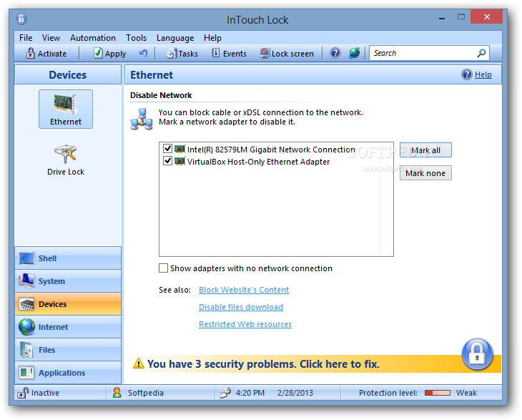Click the large blue padlock button
The height and width of the screenshot is (420, 522).
coord(477,354)
